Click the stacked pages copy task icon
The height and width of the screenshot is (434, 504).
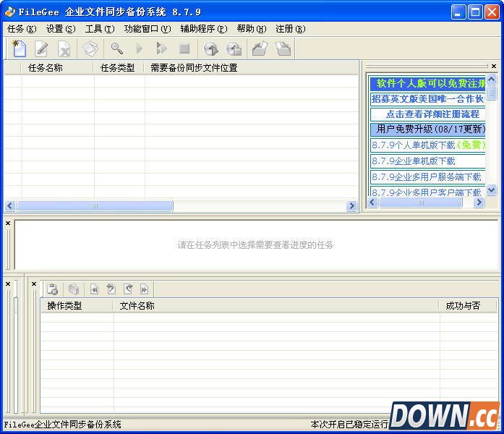click(90, 48)
